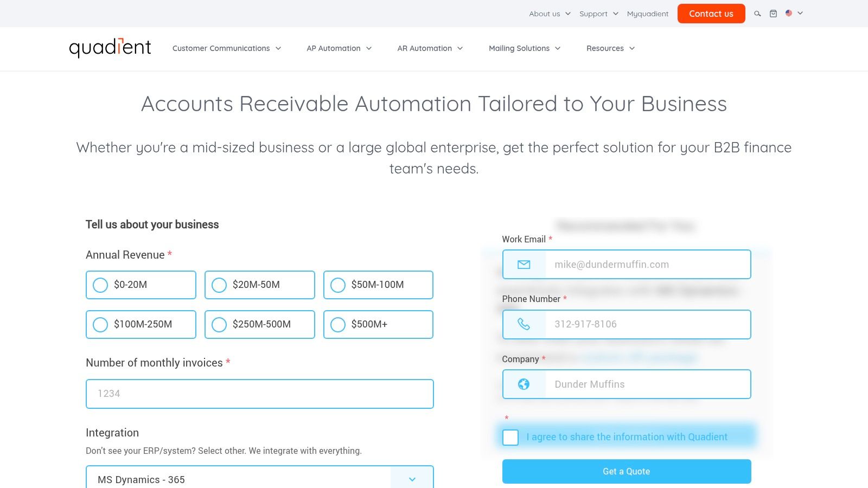Pick the $250M-500M revenue option

point(259,324)
